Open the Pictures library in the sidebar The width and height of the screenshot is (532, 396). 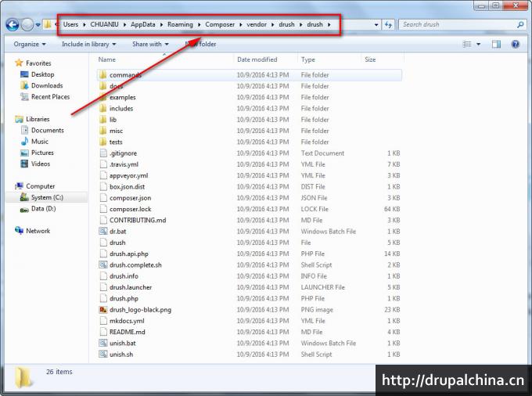pos(42,153)
